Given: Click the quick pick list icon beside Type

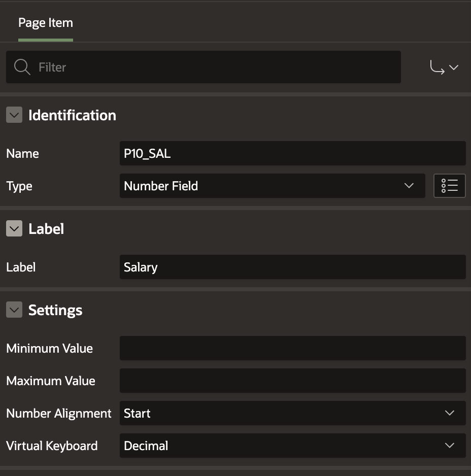Looking at the screenshot, I should point(449,186).
